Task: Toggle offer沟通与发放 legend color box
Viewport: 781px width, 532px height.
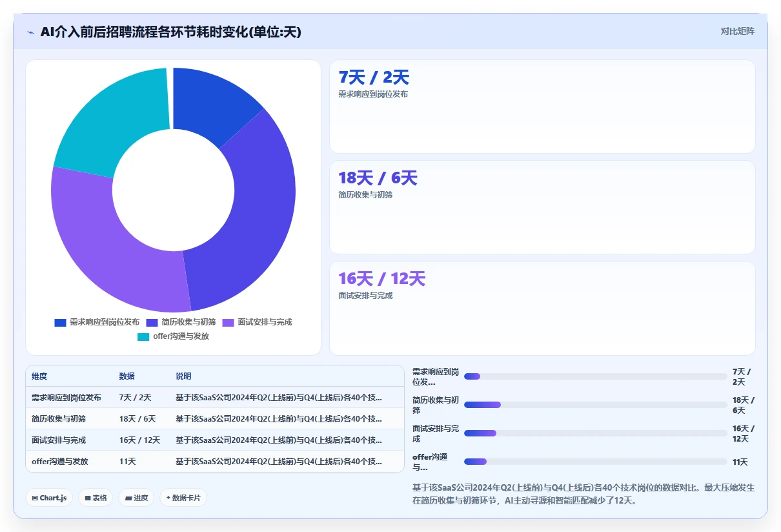Action: point(143,336)
